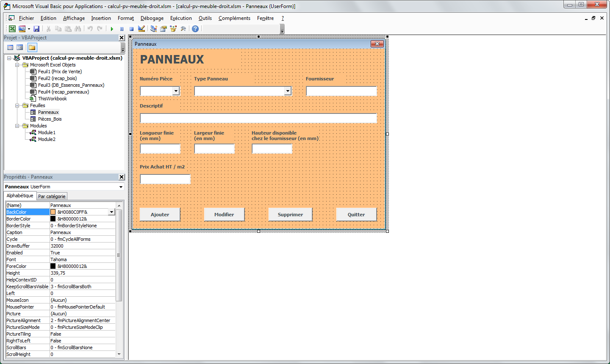Viewport: 610px width, 364px height.
Task: Run the UserForm with the Run Sub icon
Action: [111, 29]
